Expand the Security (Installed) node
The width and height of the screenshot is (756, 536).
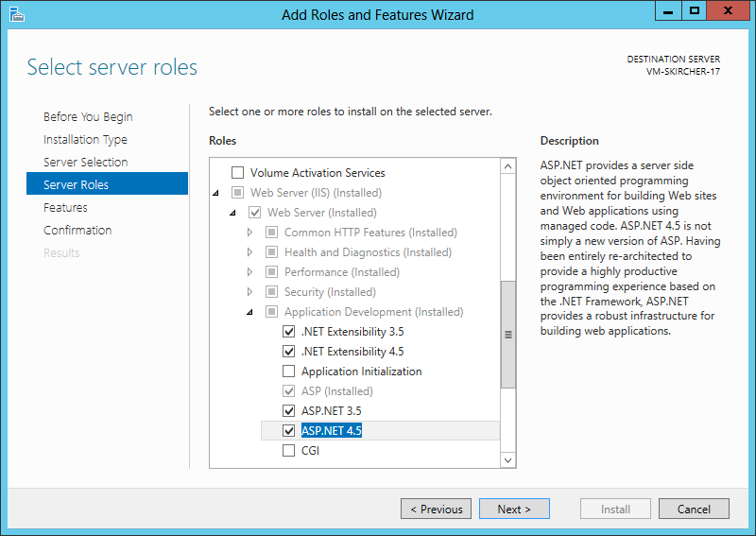tap(249, 292)
